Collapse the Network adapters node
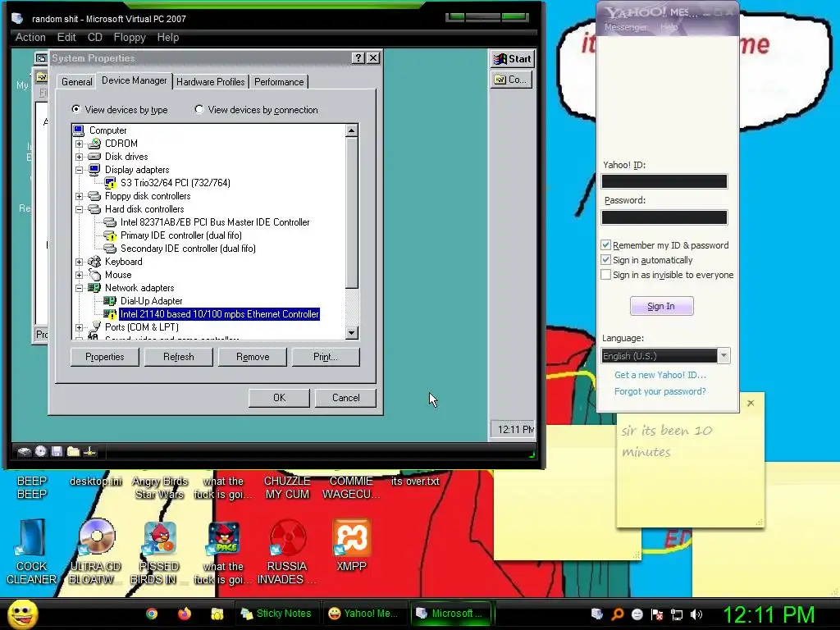Screen dimensions: 840x630 coord(80,288)
